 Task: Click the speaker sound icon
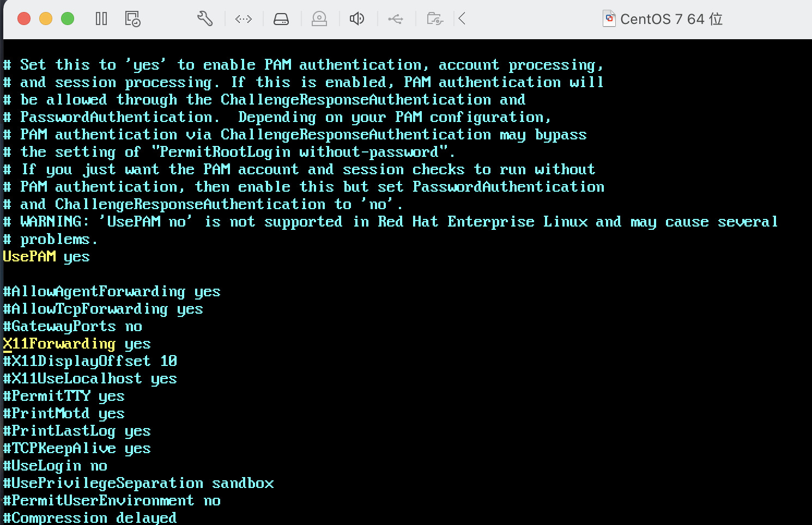click(x=357, y=18)
